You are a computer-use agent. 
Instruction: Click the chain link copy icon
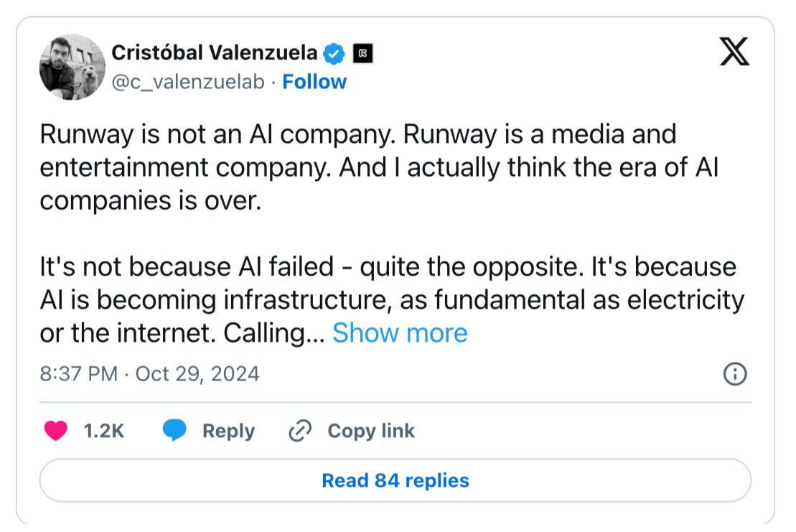pyautogui.click(x=299, y=431)
